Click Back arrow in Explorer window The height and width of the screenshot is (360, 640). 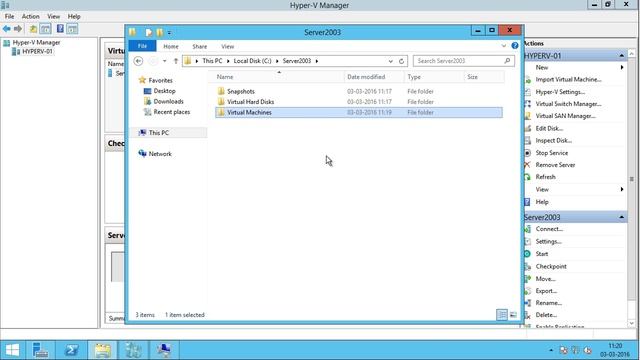point(138,61)
